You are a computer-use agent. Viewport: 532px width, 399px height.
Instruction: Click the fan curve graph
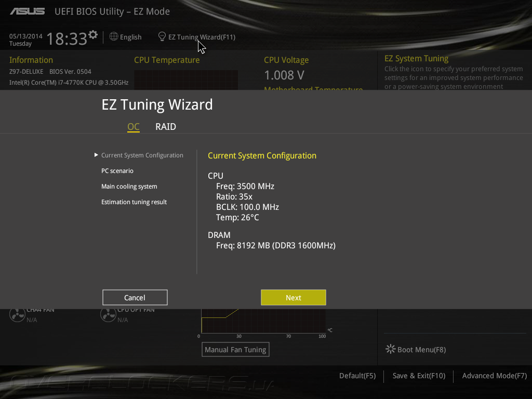click(x=263, y=321)
